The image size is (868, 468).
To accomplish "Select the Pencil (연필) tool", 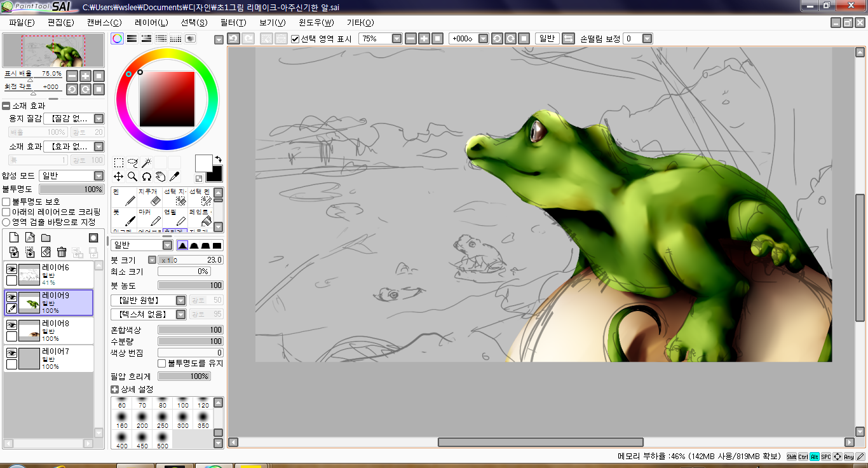I will click(175, 217).
